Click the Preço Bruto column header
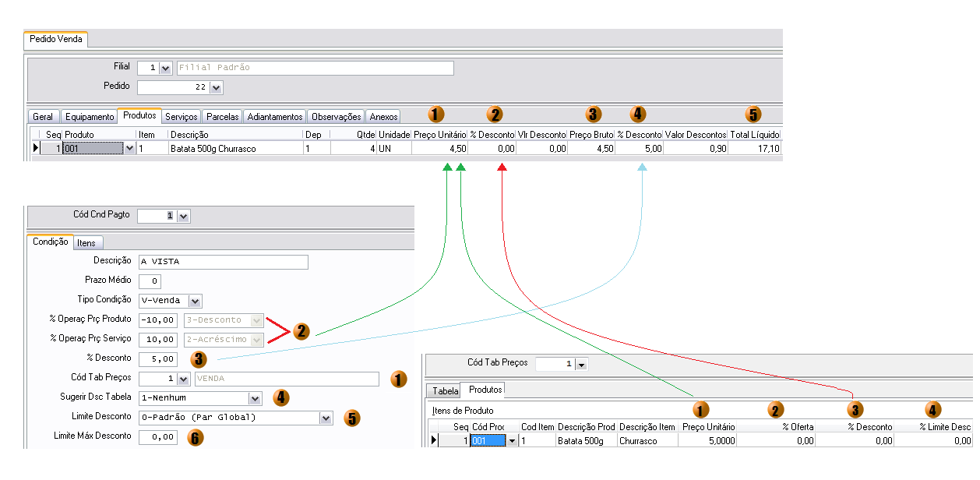Viewport: 980px width, 480px height. click(590, 135)
